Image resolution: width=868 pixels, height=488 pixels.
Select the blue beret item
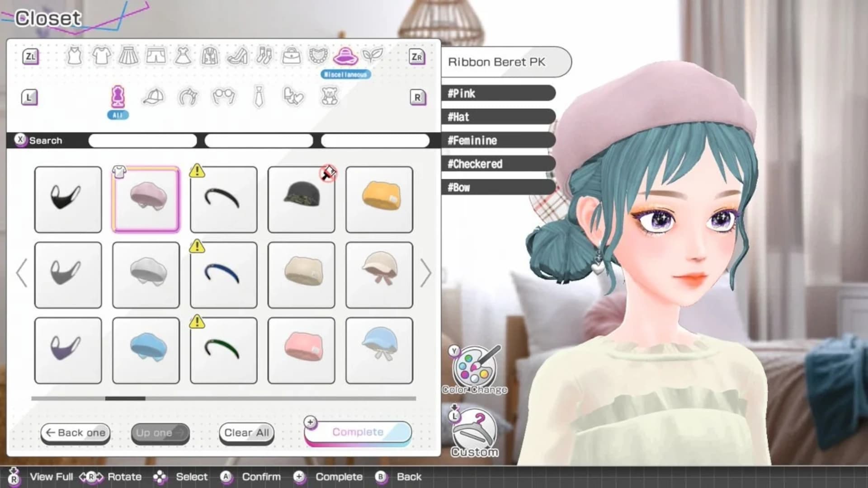pyautogui.click(x=146, y=351)
